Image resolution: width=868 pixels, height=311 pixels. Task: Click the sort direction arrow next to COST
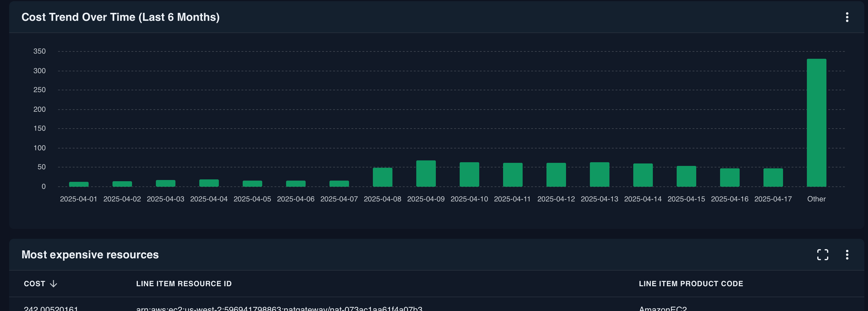[53, 284]
